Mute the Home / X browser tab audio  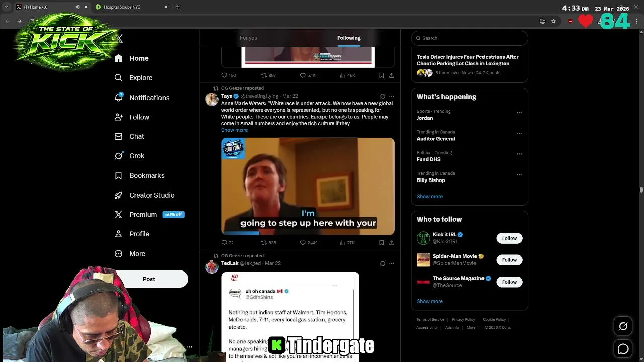coord(77,7)
